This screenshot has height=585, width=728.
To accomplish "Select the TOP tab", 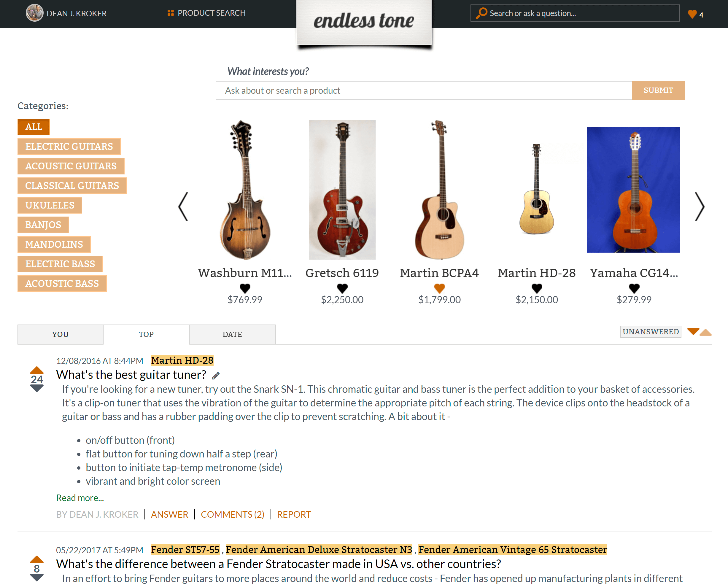I will tap(146, 334).
